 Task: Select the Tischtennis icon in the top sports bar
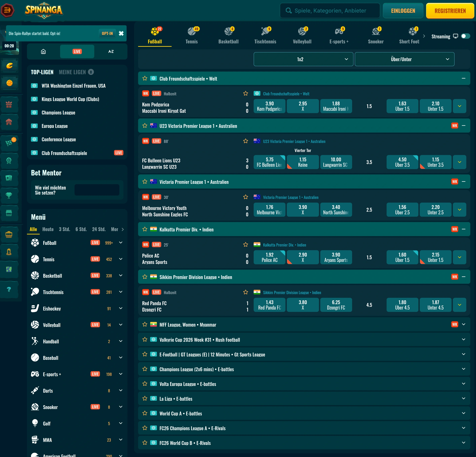[x=265, y=31]
